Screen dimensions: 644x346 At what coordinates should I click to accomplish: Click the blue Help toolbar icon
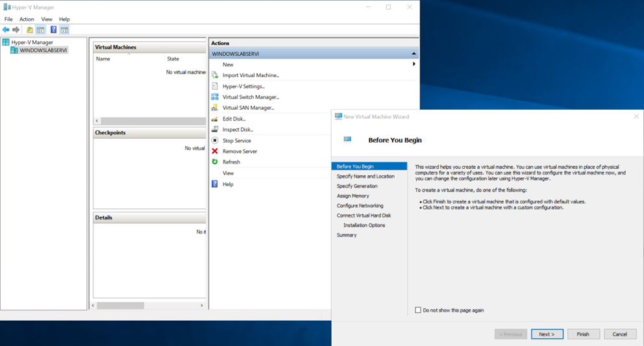[53, 30]
